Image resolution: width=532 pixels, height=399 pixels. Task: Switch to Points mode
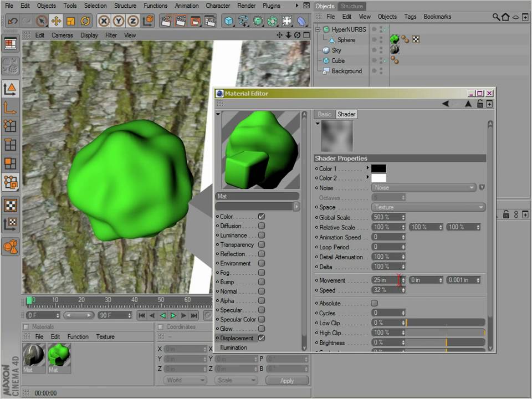point(10,126)
